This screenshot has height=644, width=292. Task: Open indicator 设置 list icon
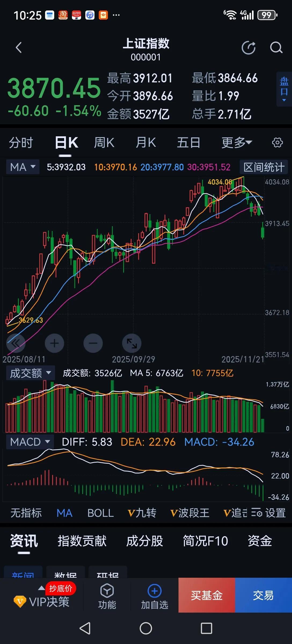tap(257, 513)
